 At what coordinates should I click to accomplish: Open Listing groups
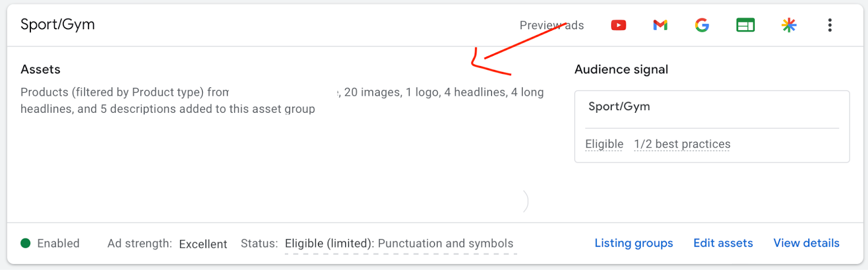[x=634, y=243]
